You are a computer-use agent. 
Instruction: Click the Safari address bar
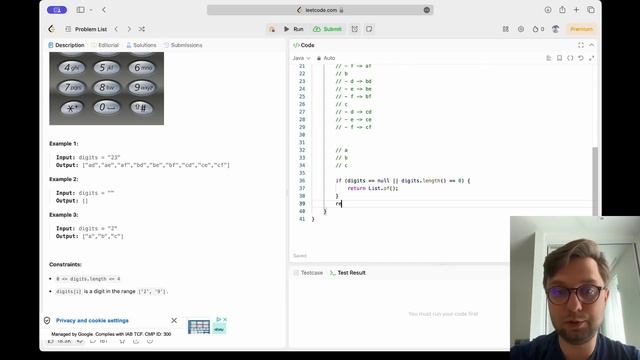pyautogui.click(x=320, y=10)
